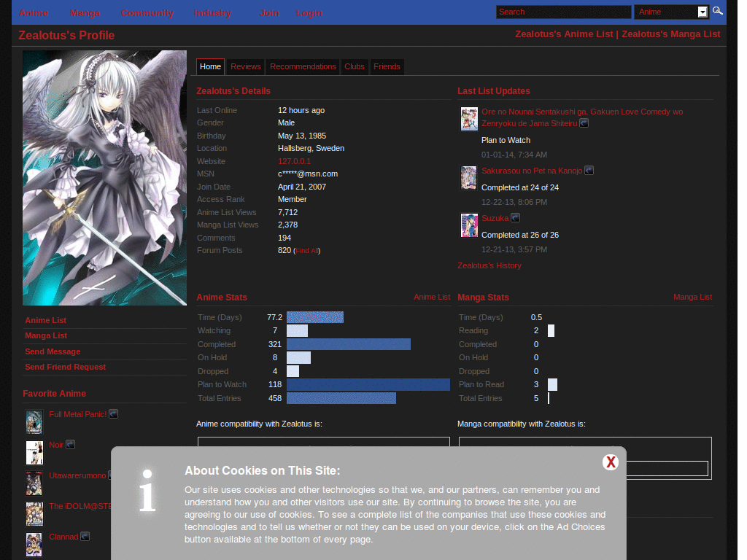Click the Suzuka anime thumbnail
The image size is (747, 560).
[469, 225]
